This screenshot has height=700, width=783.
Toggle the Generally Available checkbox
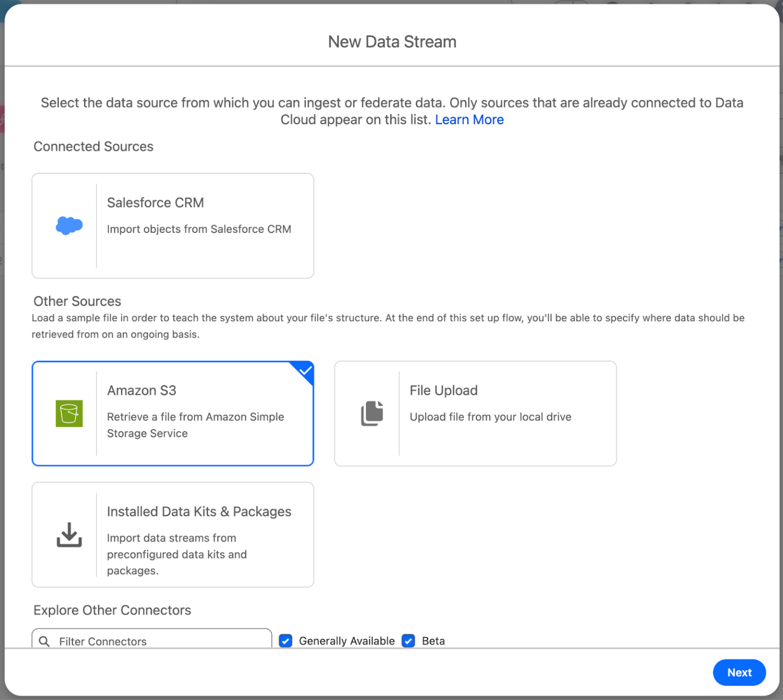pyautogui.click(x=285, y=641)
